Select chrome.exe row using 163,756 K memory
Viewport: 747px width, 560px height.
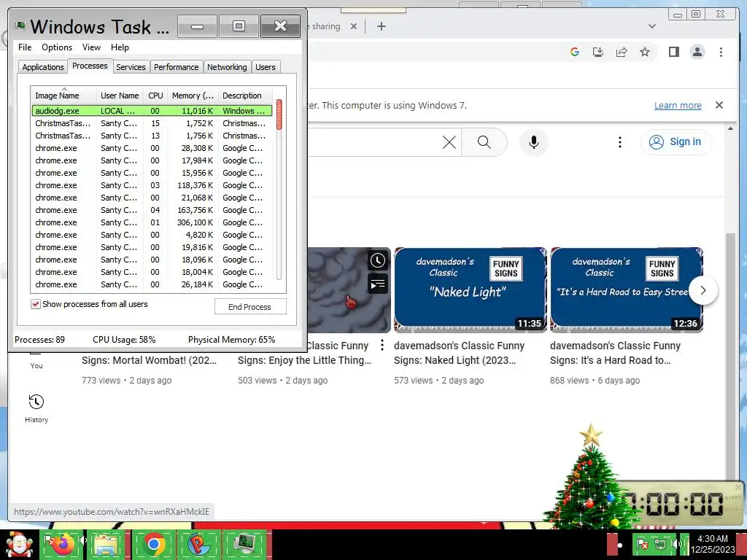click(x=152, y=210)
